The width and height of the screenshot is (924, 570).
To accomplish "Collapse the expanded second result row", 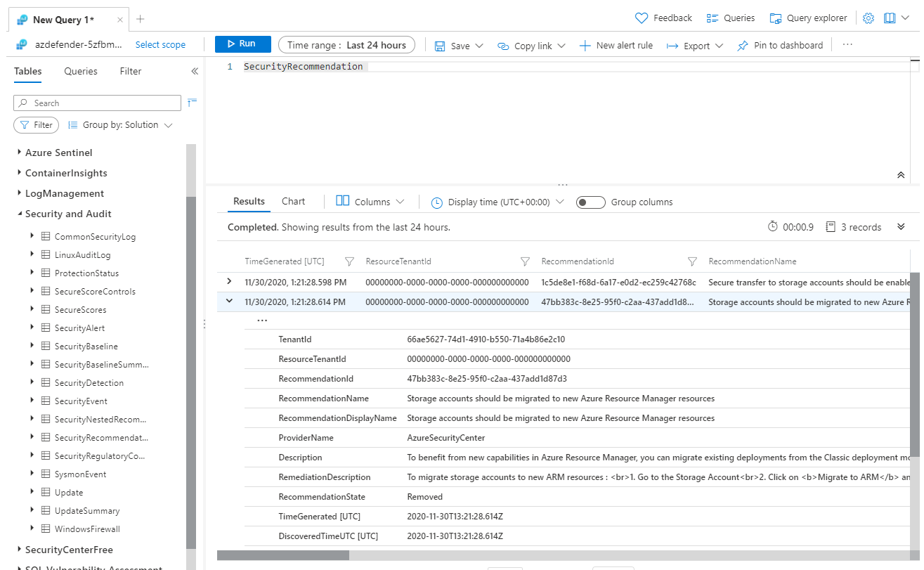I will pos(229,302).
